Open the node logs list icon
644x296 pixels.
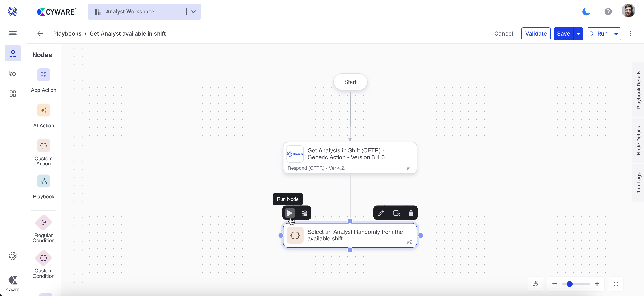pyautogui.click(x=304, y=213)
